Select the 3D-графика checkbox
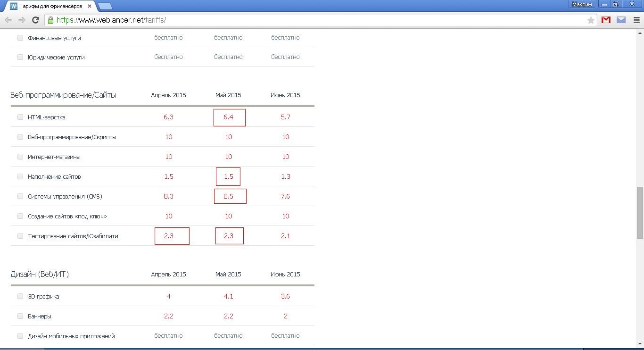Viewport: 644px width, 350px height. tap(20, 296)
